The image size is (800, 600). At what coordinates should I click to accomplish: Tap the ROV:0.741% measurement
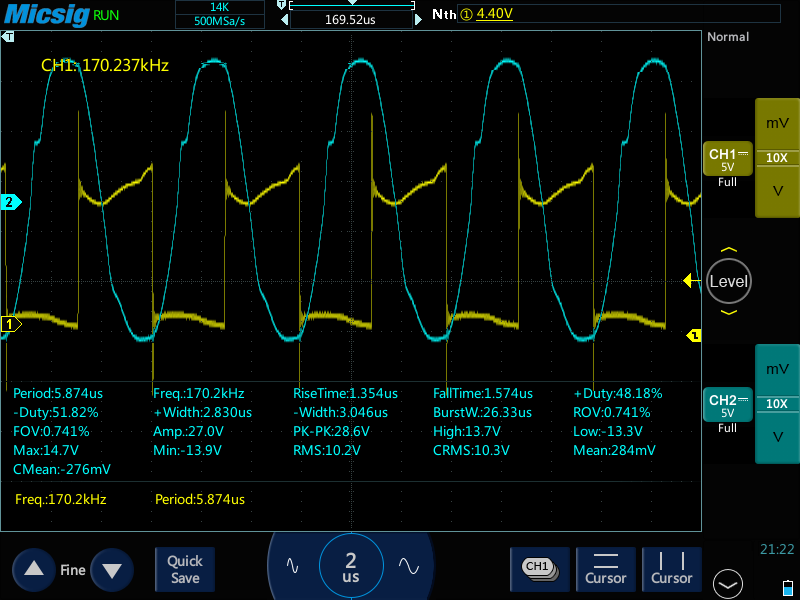coord(611,412)
